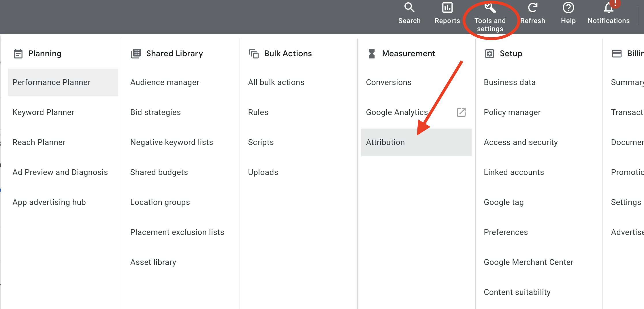Open billing Documents
Screen dimensions: 644x309
tap(627, 142)
